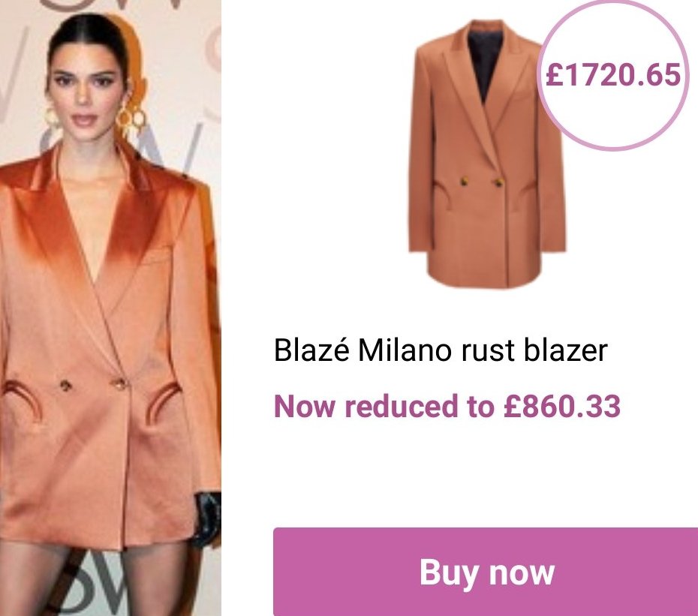Click the fastened center button on model's blazer

tap(120, 383)
